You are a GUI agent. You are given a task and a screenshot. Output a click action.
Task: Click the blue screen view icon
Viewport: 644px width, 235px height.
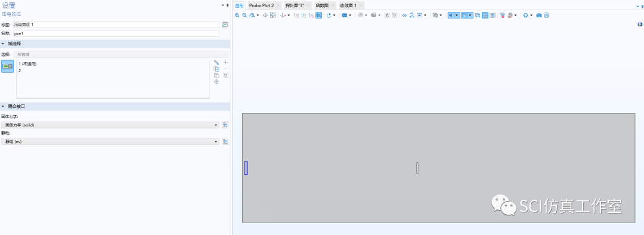click(x=419, y=15)
